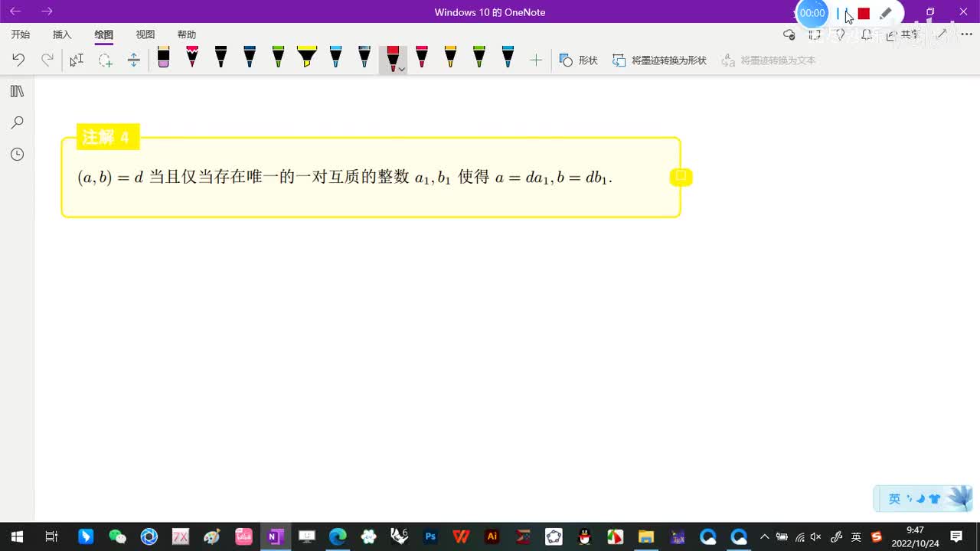This screenshot has width=980, height=551.
Task: Open Task View on the taskbar
Action: point(51,536)
